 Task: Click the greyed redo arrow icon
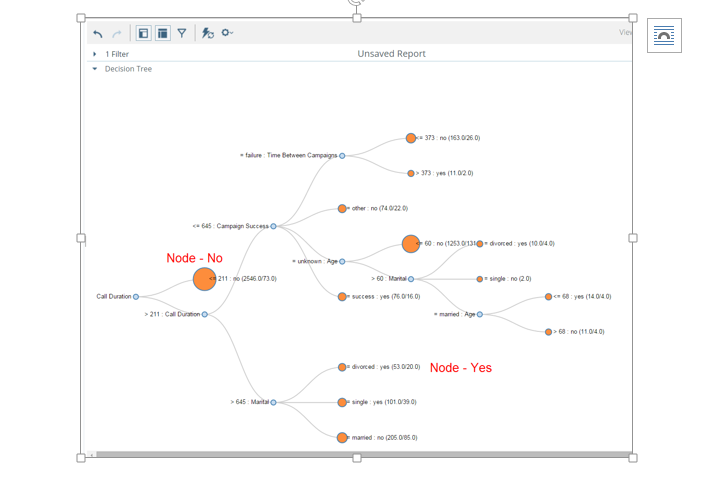(x=117, y=34)
